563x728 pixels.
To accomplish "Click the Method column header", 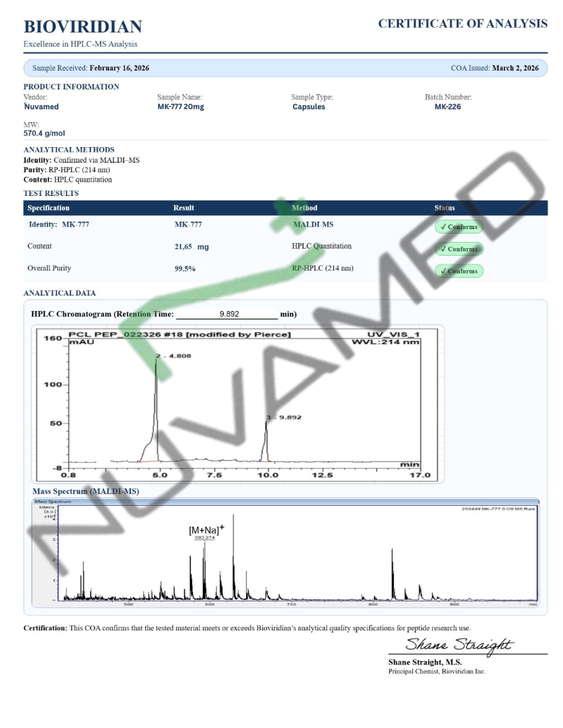I will (x=305, y=208).
